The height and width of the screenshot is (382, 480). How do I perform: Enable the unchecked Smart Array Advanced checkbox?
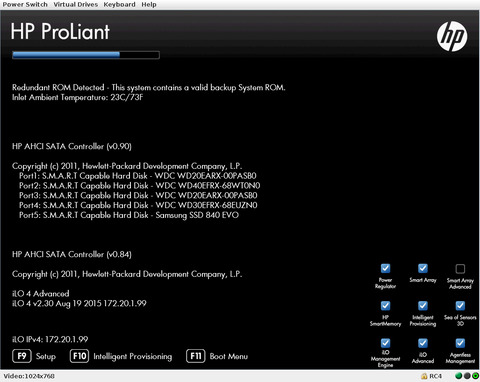click(460, 269)
